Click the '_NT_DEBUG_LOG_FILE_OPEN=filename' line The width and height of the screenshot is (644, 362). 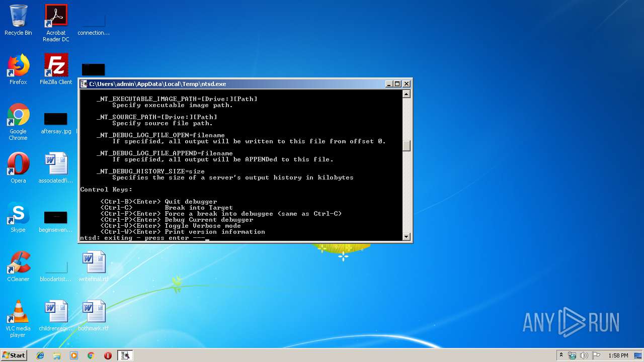click(x=160, y=135)
